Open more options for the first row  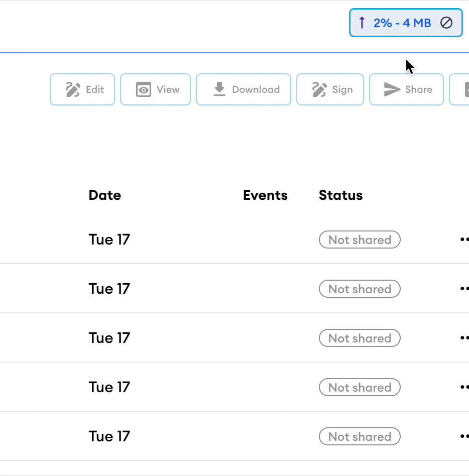pyautogui.click(x=464, y=240)
